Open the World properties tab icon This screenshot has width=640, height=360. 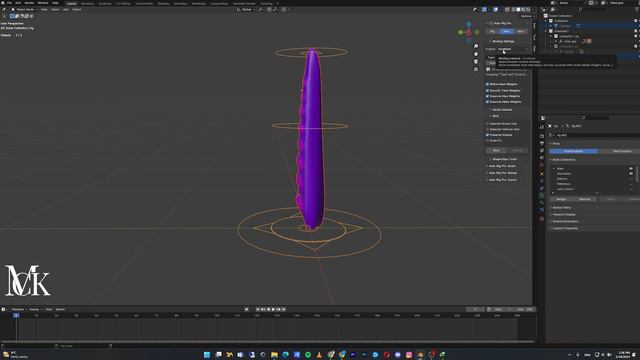(542, 165)
